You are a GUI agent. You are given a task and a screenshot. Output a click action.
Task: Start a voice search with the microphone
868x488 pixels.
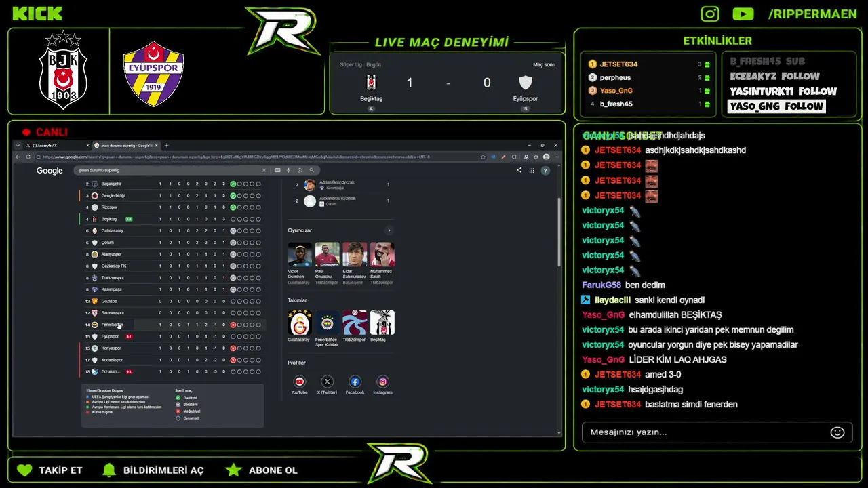[x=288, y=170]
